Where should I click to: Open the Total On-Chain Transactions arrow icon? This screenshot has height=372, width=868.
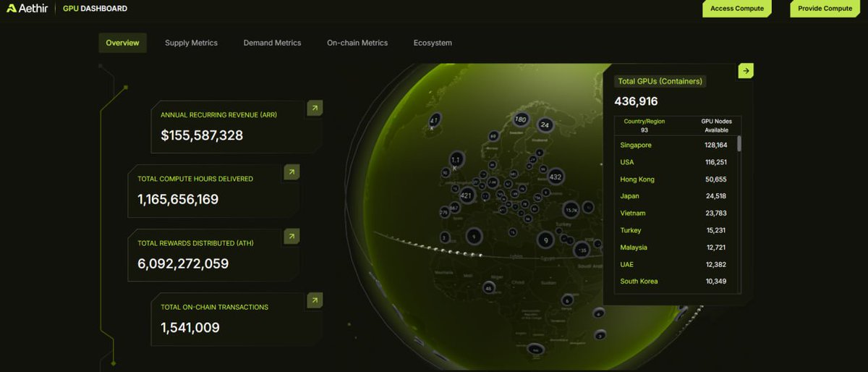(x=315, y=300)
